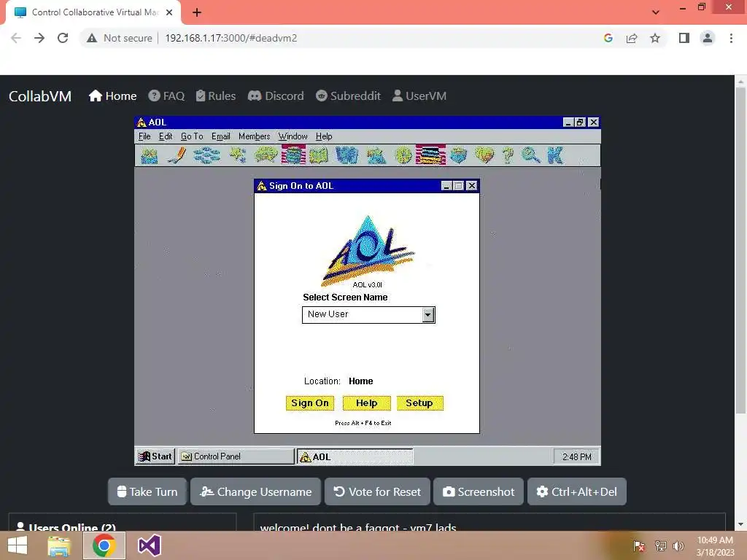Click the Marketplace toolbar icon
Image resolution: width=747 pixels, height=560 pixels.
click(x=376, y=156)
